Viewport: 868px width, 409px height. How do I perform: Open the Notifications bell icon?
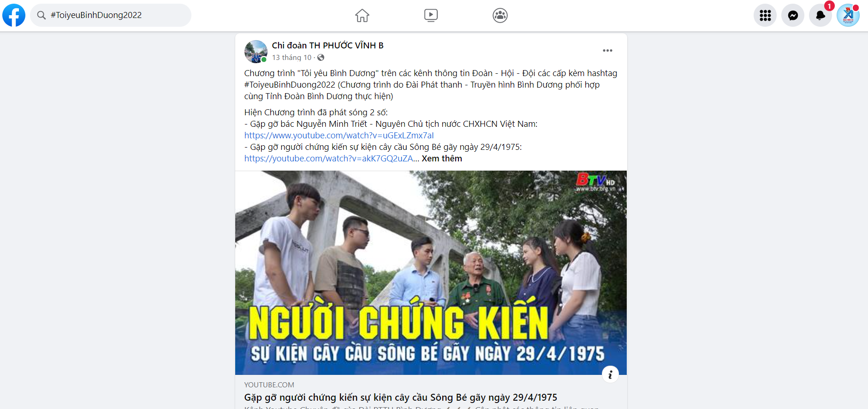click(x=820, y=15)
